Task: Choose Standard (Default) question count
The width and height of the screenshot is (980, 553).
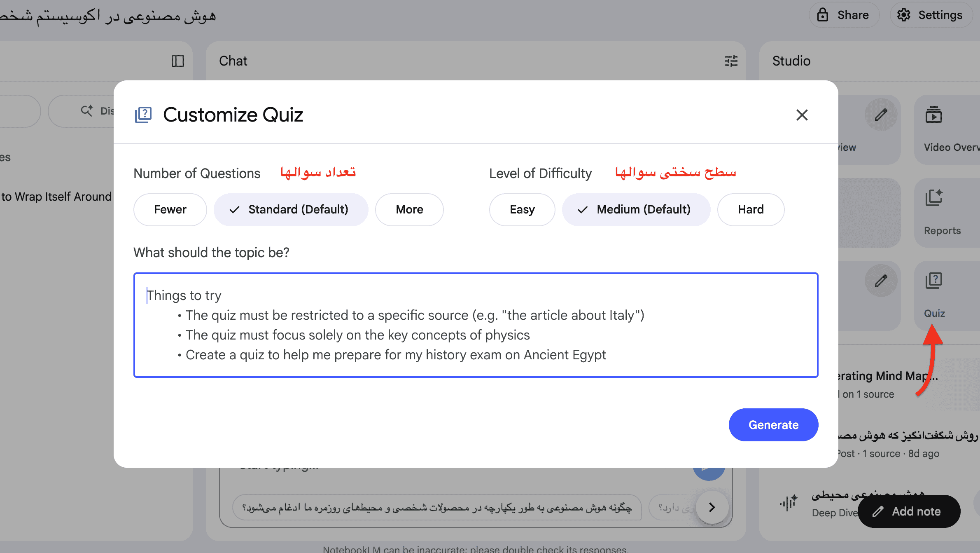Action: [x=291, y=210]
